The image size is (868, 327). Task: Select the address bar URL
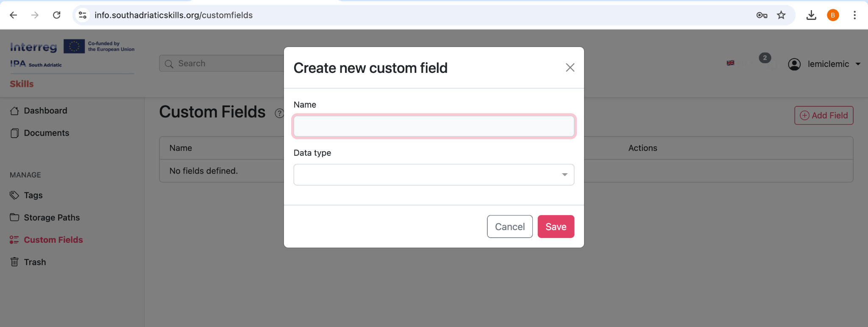tap(173, 15)
